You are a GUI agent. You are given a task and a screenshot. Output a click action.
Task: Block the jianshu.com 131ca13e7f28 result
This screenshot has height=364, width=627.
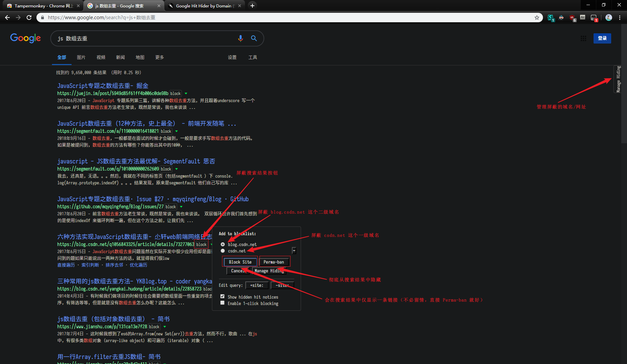click(x=154, y=327)
